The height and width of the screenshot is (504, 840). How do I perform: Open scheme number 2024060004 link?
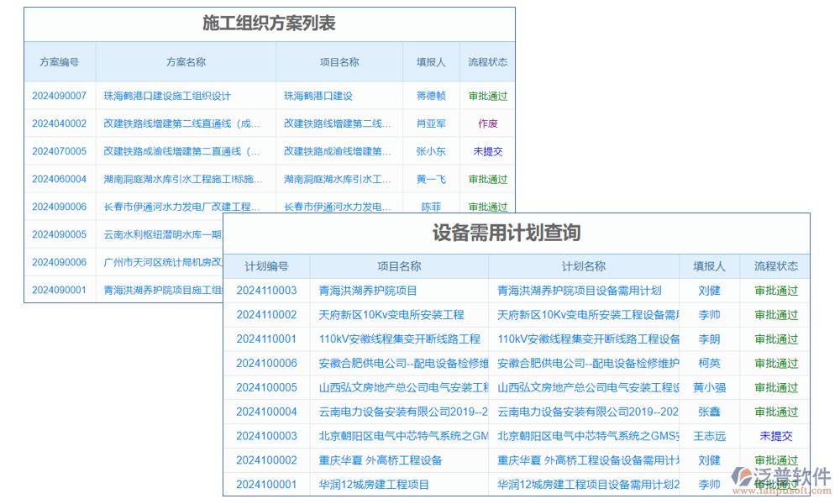coord(59,179)
